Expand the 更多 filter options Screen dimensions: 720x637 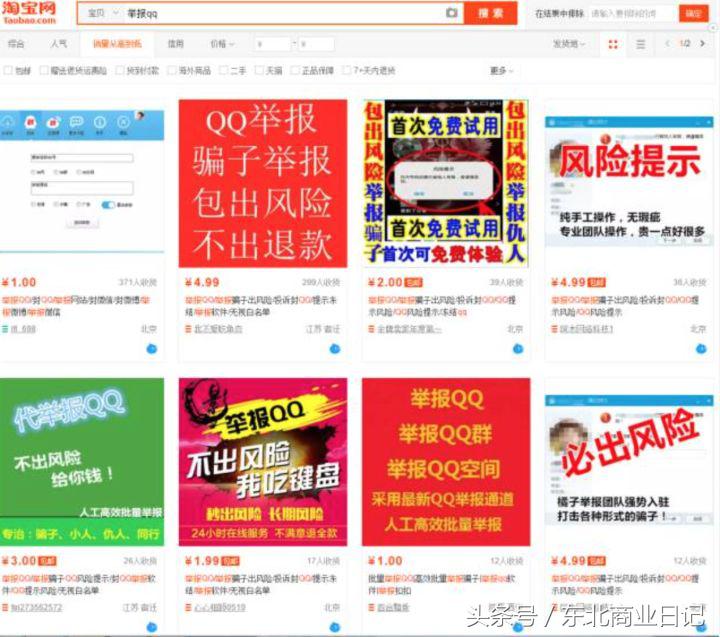(x=501, y=71)
